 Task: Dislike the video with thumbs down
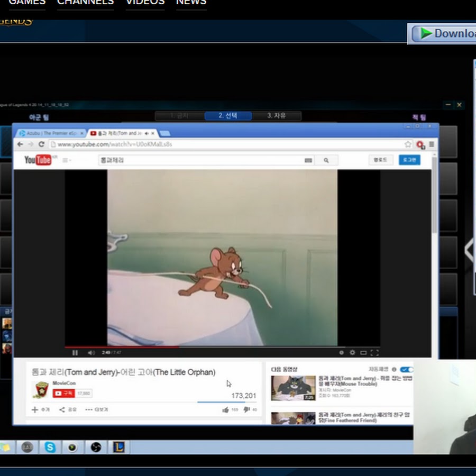(246, 410)
